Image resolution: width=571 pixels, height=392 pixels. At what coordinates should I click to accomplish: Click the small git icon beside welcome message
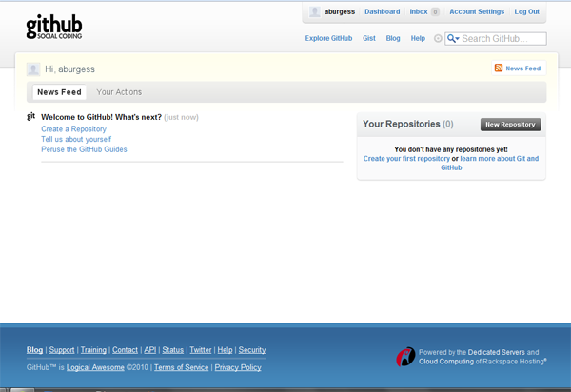(31, 116)
